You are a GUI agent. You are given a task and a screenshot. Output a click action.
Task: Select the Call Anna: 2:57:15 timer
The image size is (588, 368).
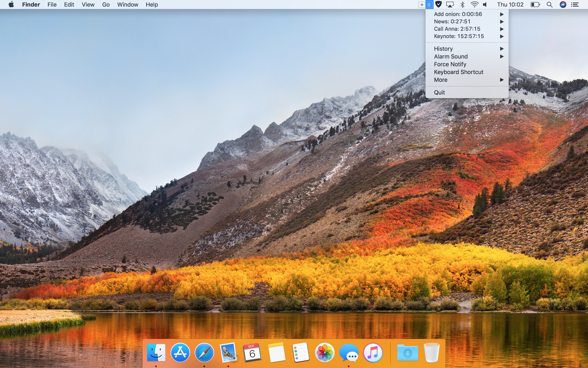(x=467, y=29)
